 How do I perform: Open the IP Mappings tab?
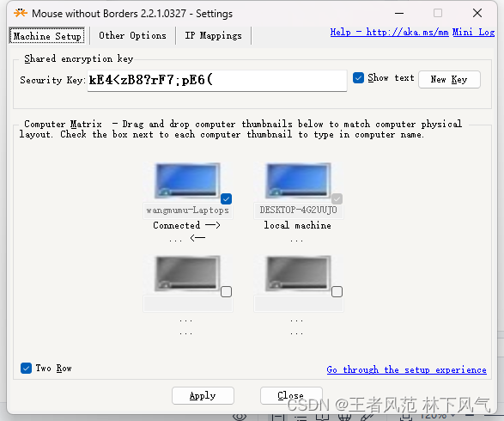point(213,35)
